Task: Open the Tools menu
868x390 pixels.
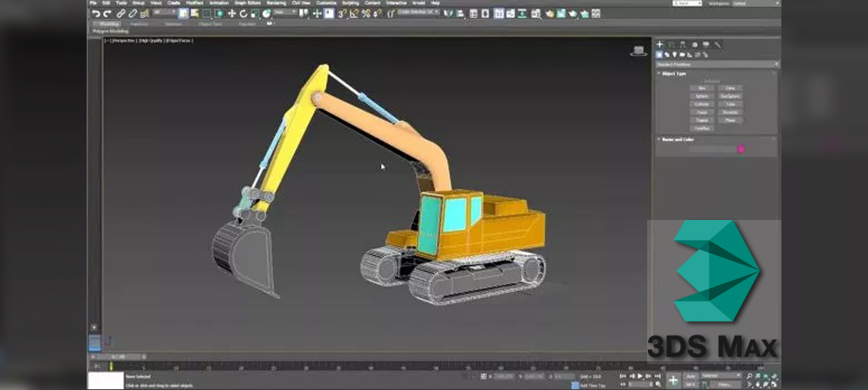Action: (121, 3)
